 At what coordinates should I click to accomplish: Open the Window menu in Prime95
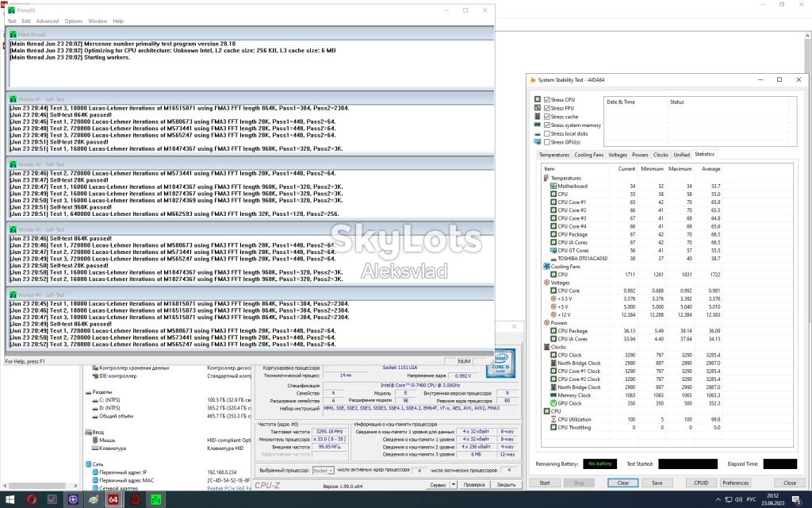point(98,21)
